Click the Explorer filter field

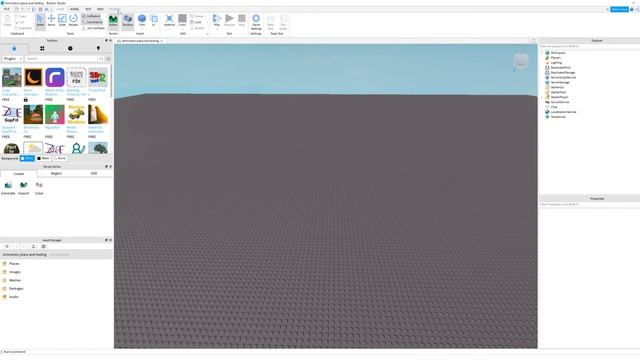(x=589, y=46)
